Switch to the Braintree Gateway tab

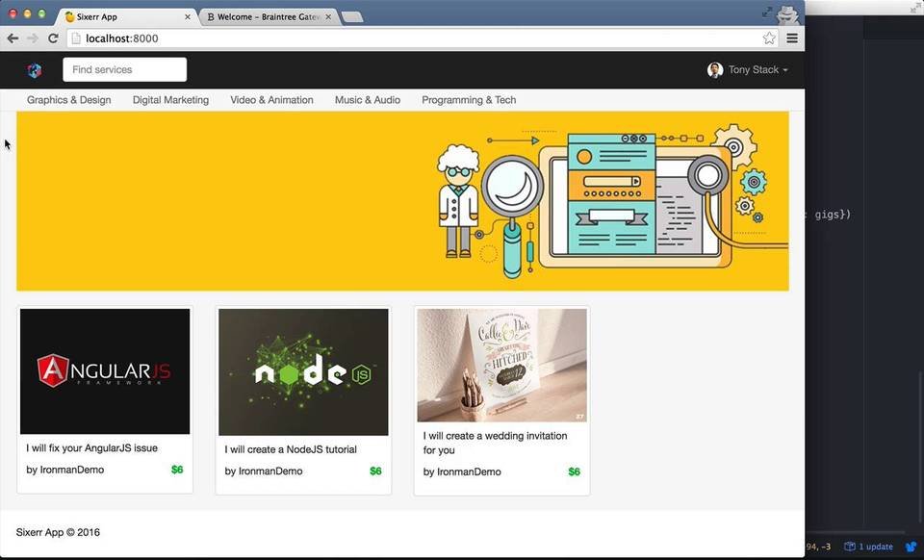[268, 17]
